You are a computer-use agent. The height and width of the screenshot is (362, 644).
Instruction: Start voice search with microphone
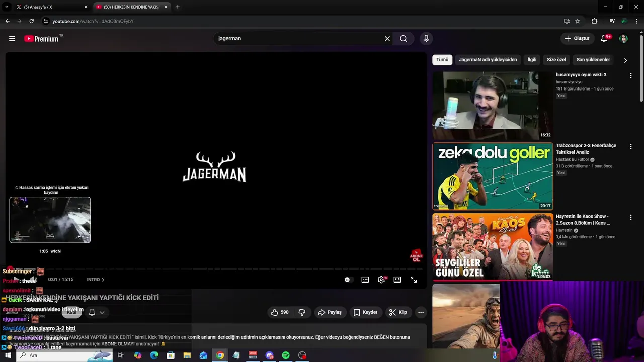(x=426, y=38)
